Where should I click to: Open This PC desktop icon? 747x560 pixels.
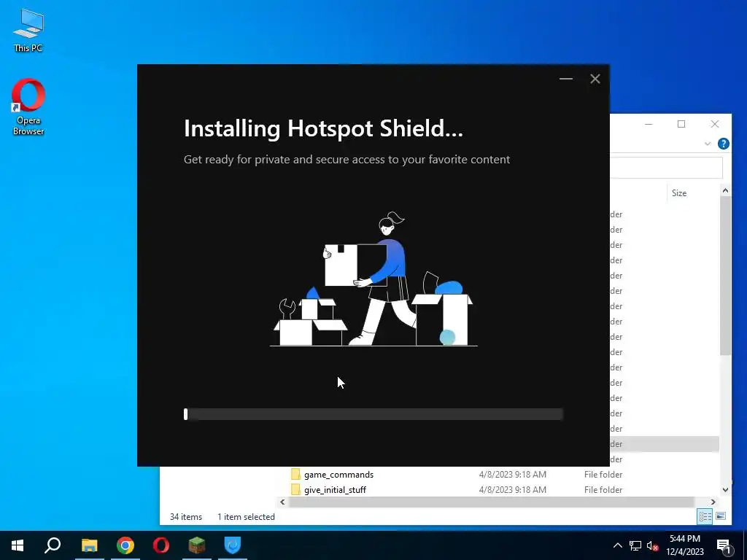pyautogui.click(x=28, y=29)
